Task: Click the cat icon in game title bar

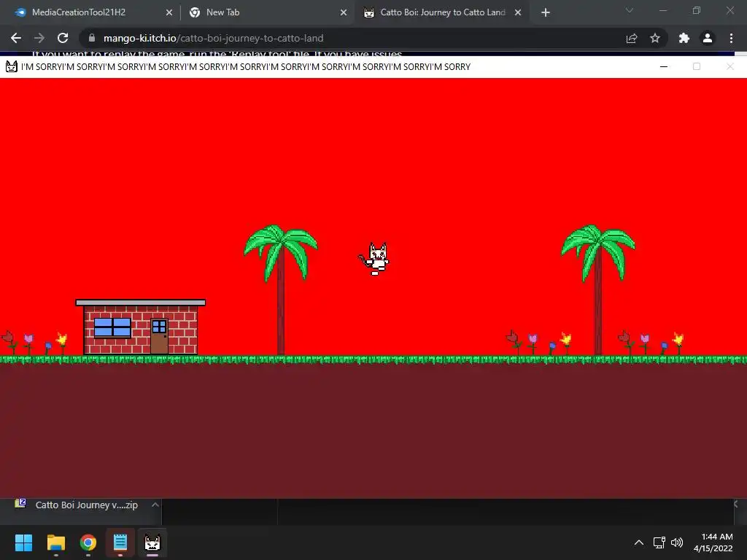Action: [12, 66]
